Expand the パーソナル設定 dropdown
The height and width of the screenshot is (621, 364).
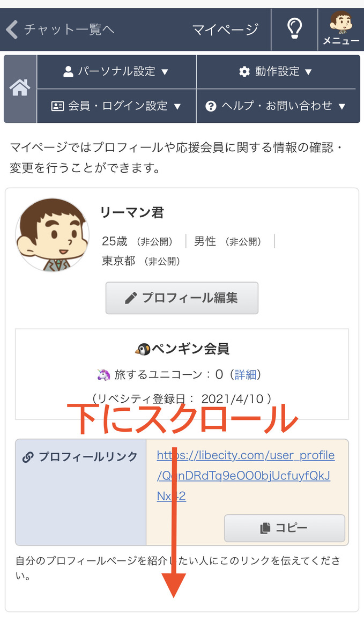(x=116, y=72)
